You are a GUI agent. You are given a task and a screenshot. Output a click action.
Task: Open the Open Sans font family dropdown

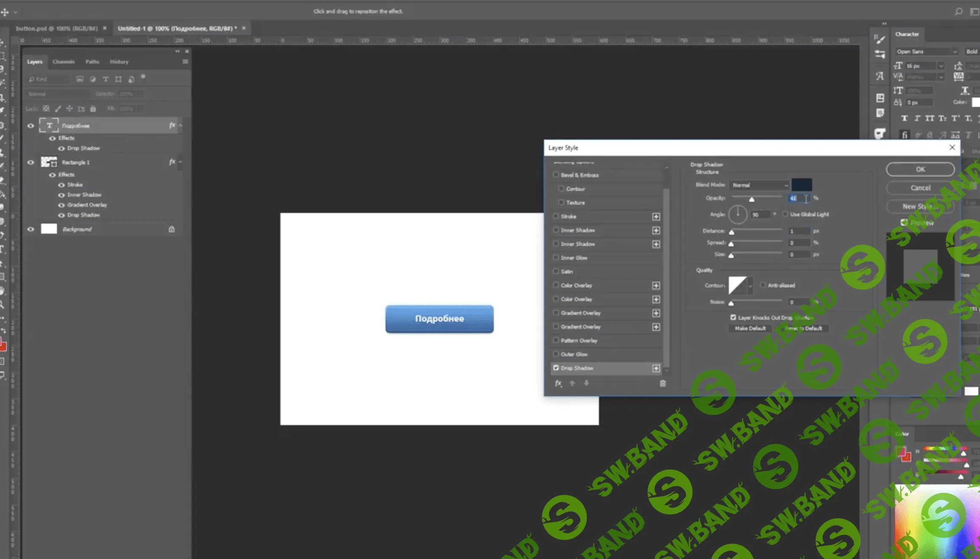(927, 52)
